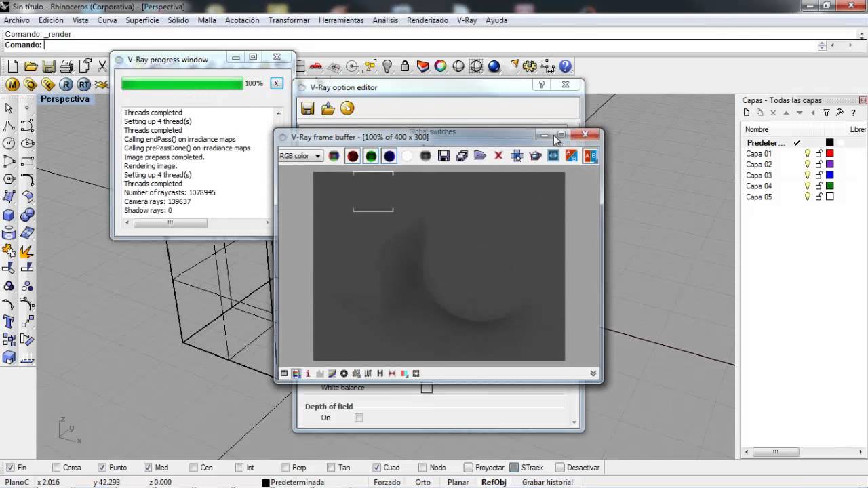Toggle the Cen osnap checkbox
Screen dimensions: 868x488
[194, 468]
